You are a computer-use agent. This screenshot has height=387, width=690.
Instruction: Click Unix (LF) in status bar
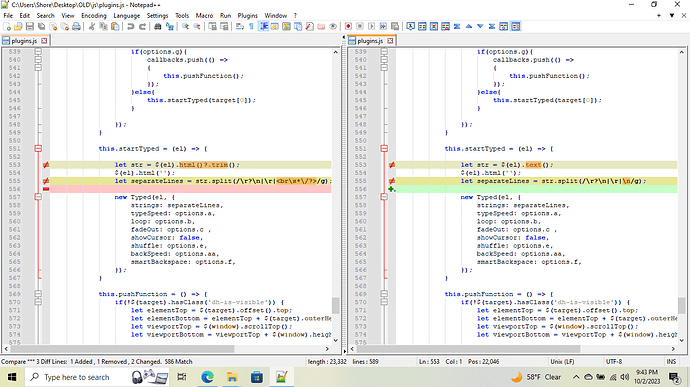(562, 361)
